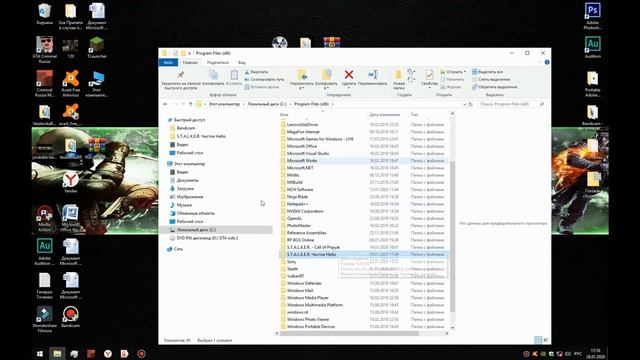
Task: Open the Adobe Photoshop desktop shortcut
Action: pyautogui.click(x=592, y=16)
